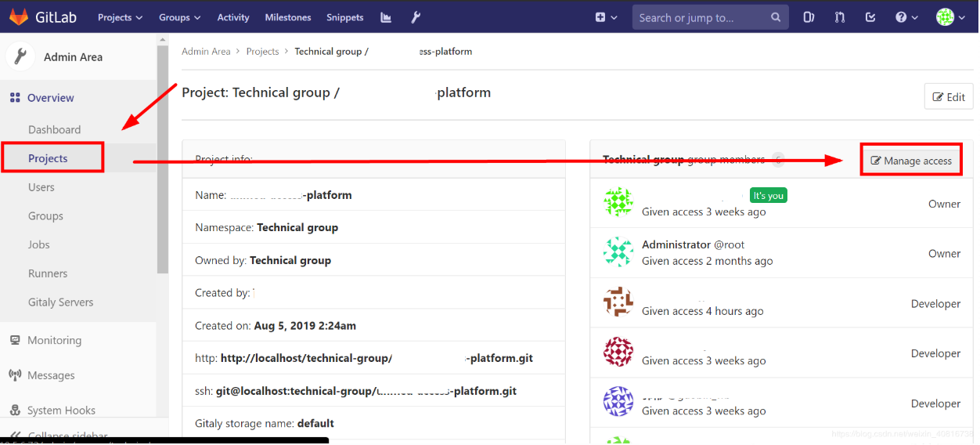Click the System Hooks anchor icon
980x445 pixels.
click(14, 411)
